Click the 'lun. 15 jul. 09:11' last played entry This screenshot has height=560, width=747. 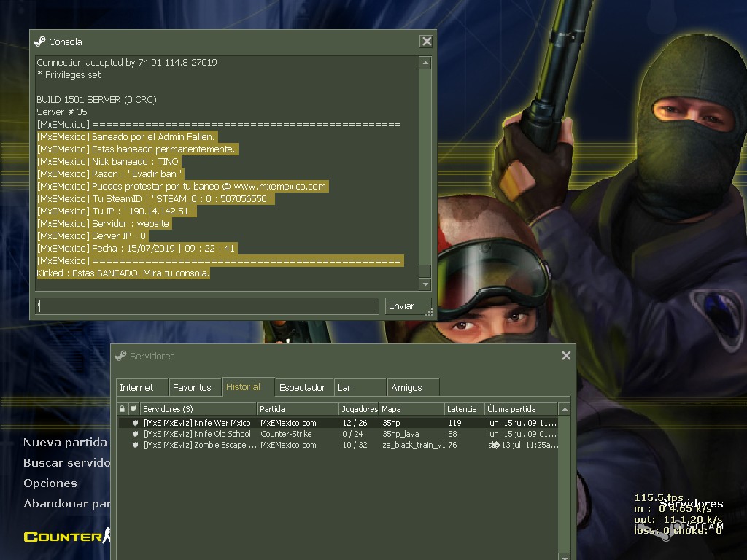coord(522,423)
